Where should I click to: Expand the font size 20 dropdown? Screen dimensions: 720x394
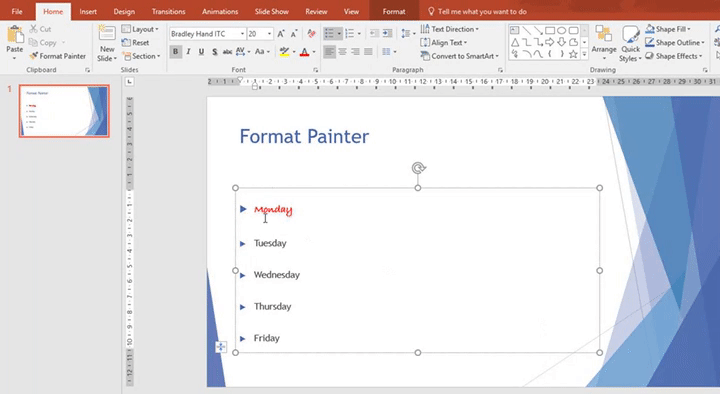tap(269, 34)
